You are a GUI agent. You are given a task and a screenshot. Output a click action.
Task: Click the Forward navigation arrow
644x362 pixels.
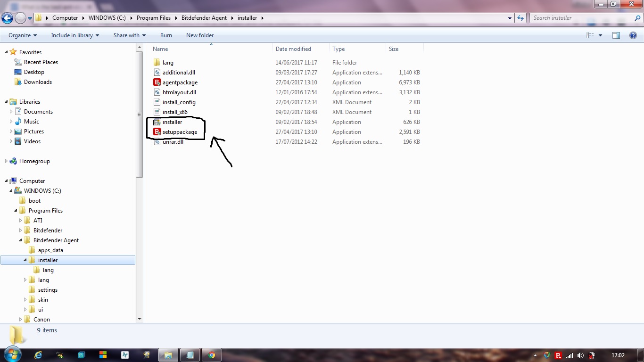point(20,18)
